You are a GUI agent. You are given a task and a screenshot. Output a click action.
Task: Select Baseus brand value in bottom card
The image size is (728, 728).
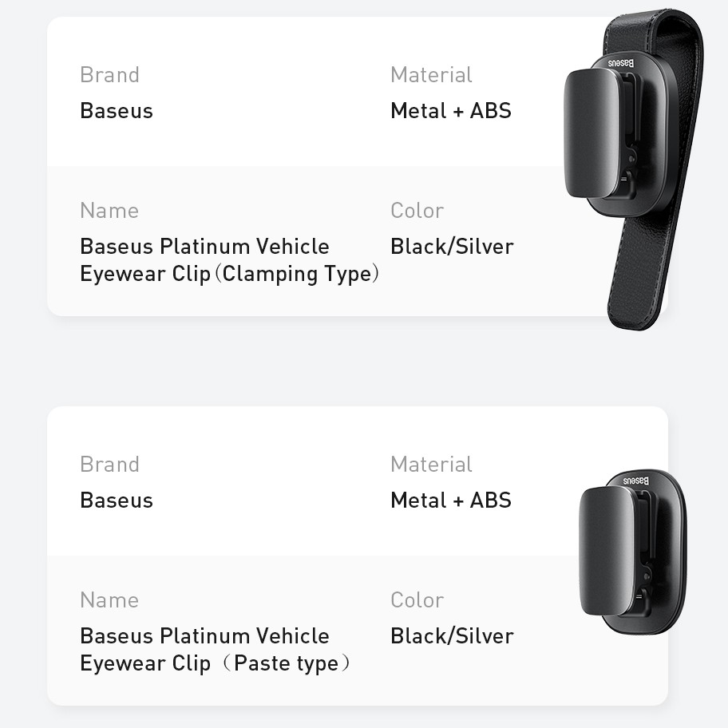(x=116, y=500)
